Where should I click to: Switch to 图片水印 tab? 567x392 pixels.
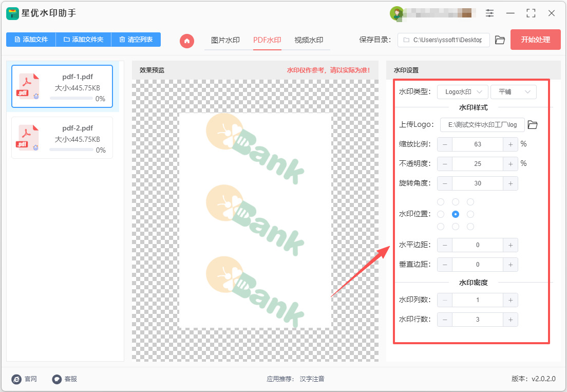click(x=225, y=40)
